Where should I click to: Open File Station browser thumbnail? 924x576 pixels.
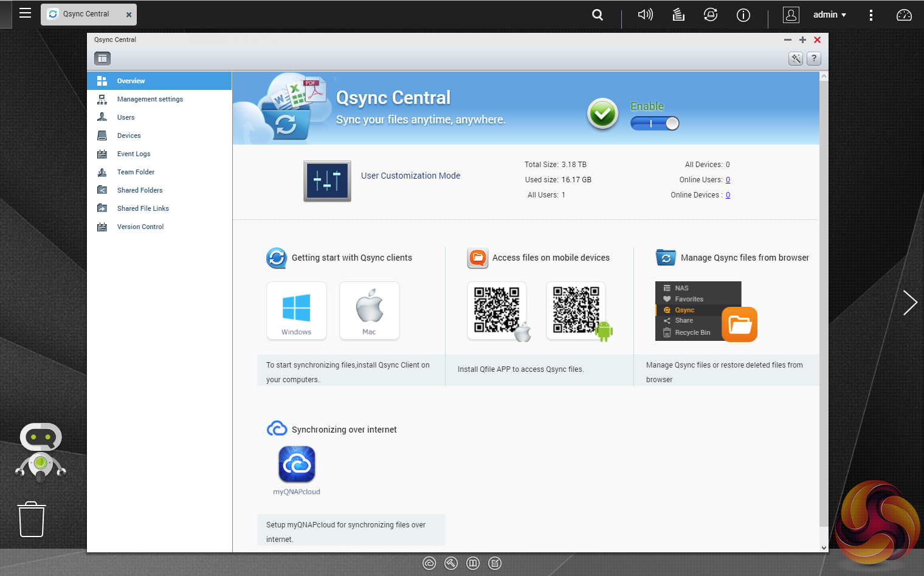(706, 311)
